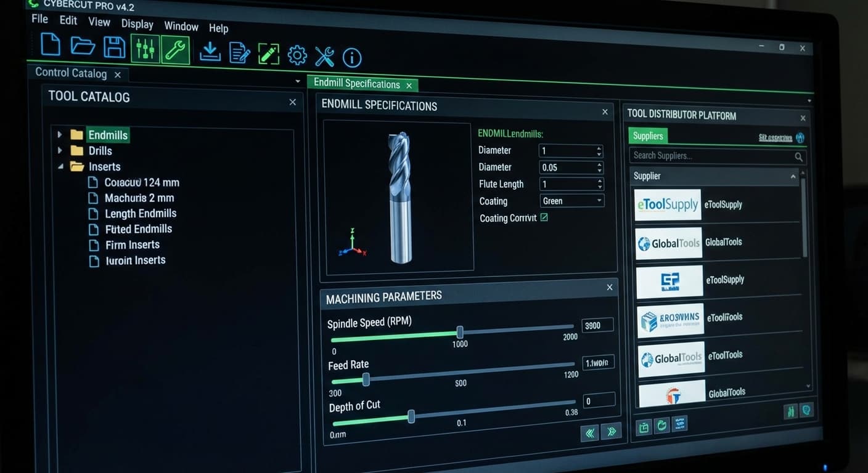Create a new file
Screen dimensions: 868x473
click(50, 44)
